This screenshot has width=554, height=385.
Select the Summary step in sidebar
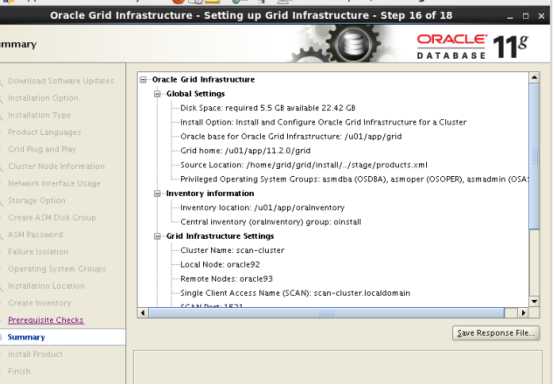click(x=26, y=337)
